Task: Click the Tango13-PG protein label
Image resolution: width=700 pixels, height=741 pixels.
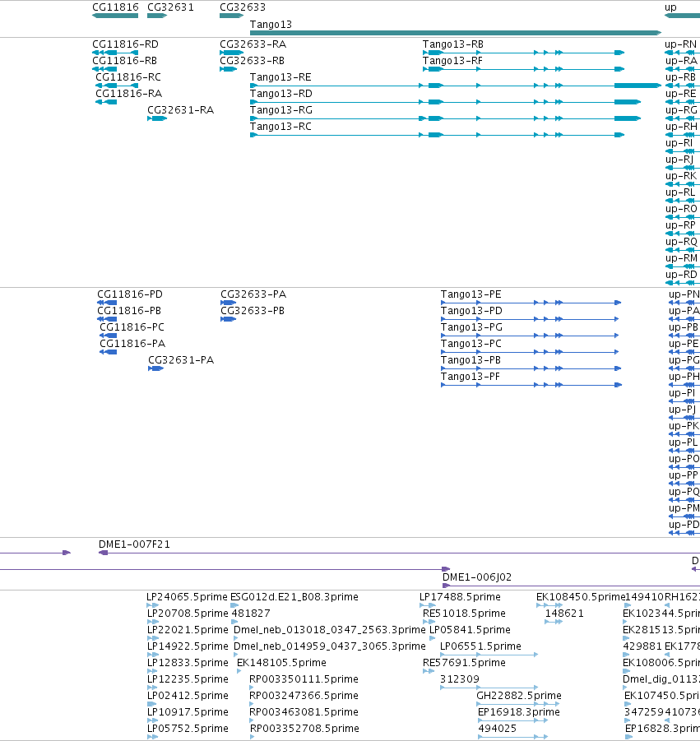Action: coord(471,327)
